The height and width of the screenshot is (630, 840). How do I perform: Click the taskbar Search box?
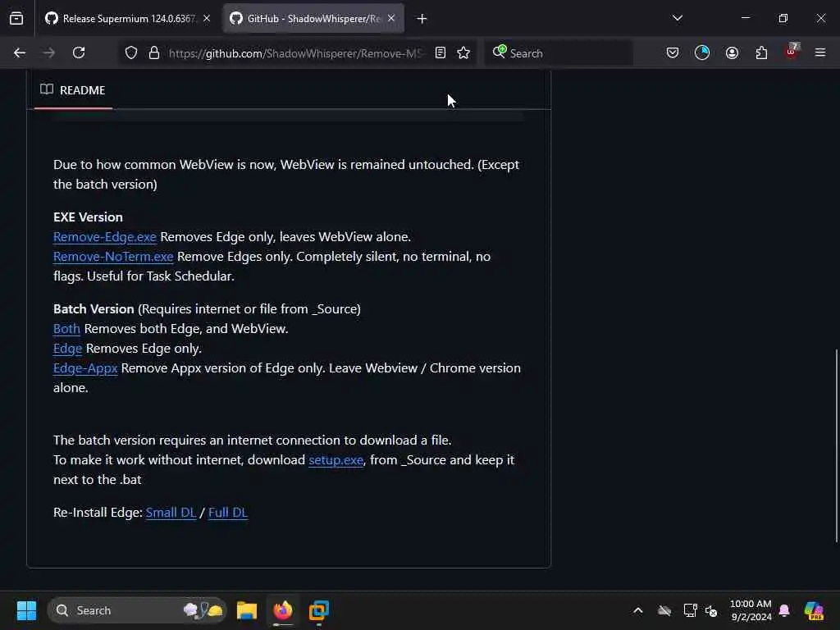click(137, 610)
